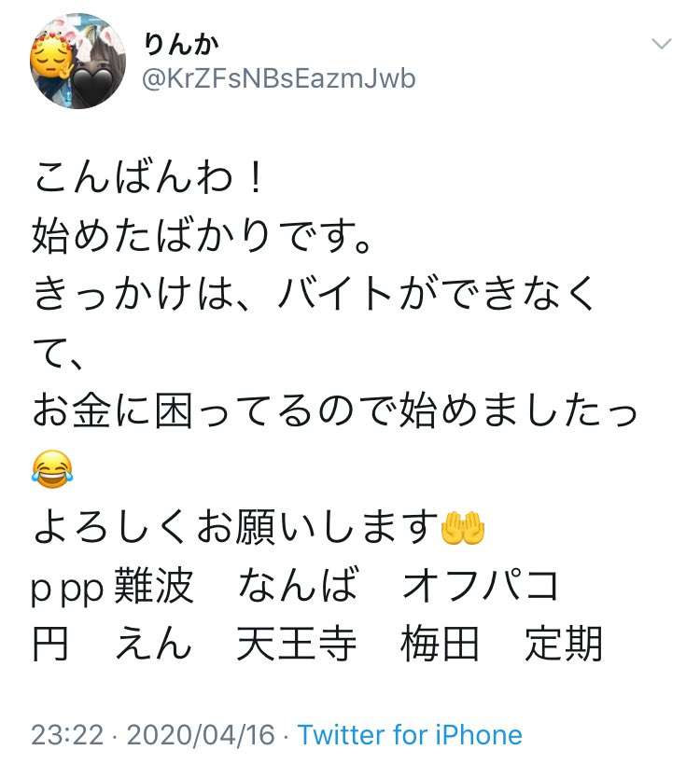
Task: Click the 難波 keyword in tweet
Action: [x=154, y=585]
